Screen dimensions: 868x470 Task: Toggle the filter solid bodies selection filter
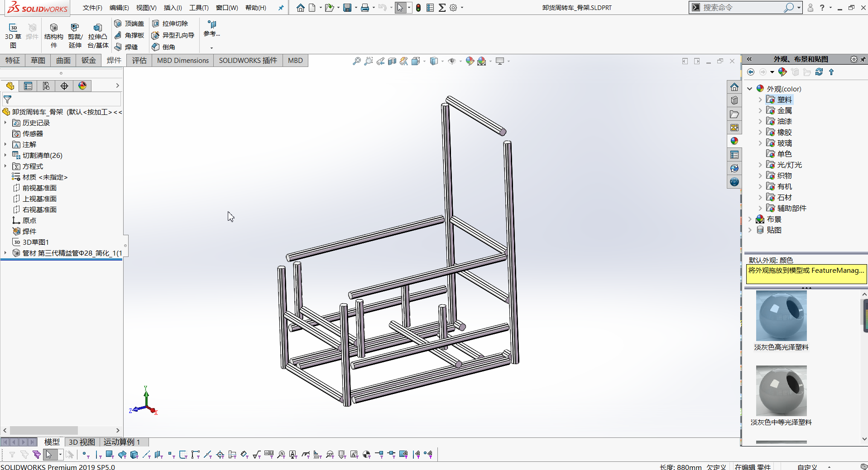[134, 455]
